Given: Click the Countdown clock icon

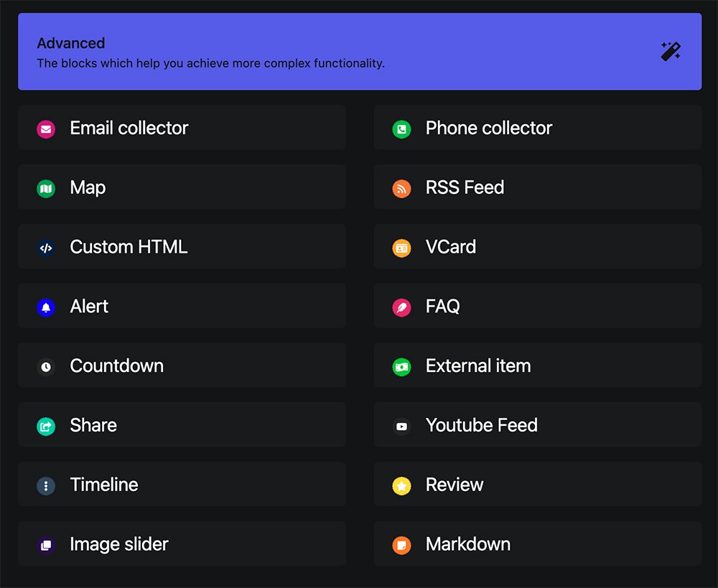Looking at the screenshot, I should 46,367.
